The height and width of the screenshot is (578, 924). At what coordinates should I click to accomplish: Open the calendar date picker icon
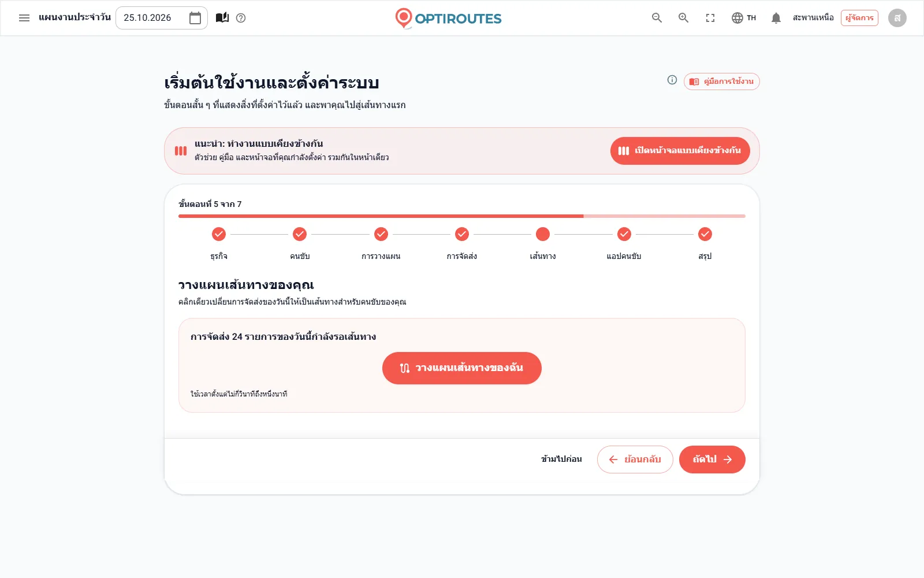pyautogui.click(x=195, y=18)
